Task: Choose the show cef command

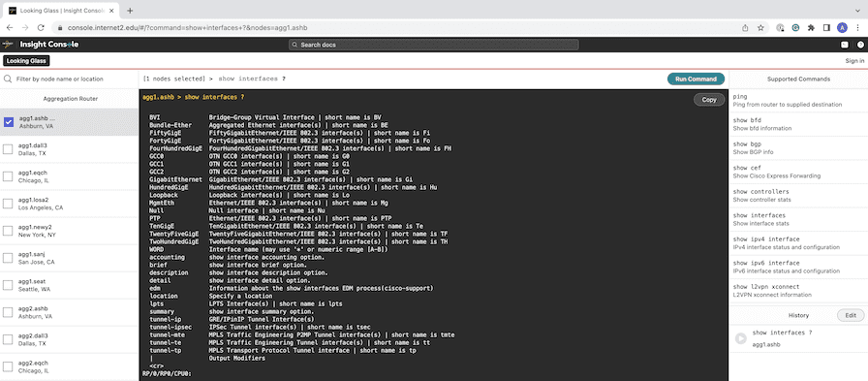Action: 798,172
